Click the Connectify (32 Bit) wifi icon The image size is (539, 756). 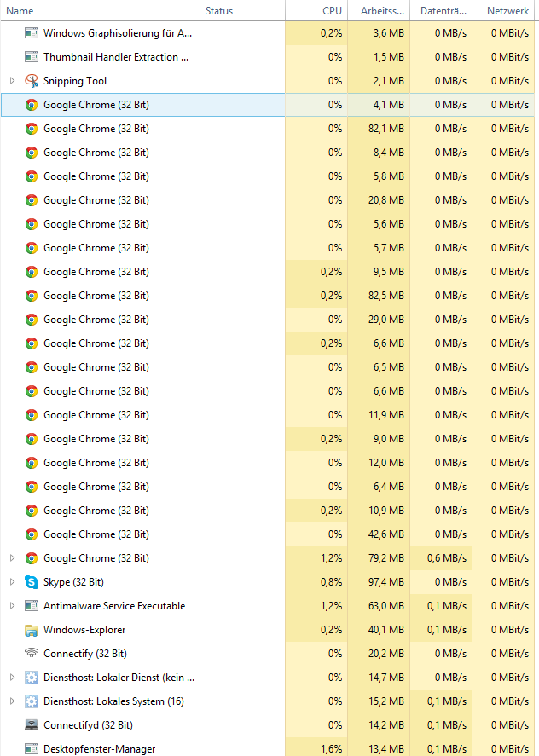tap(32, 654)
